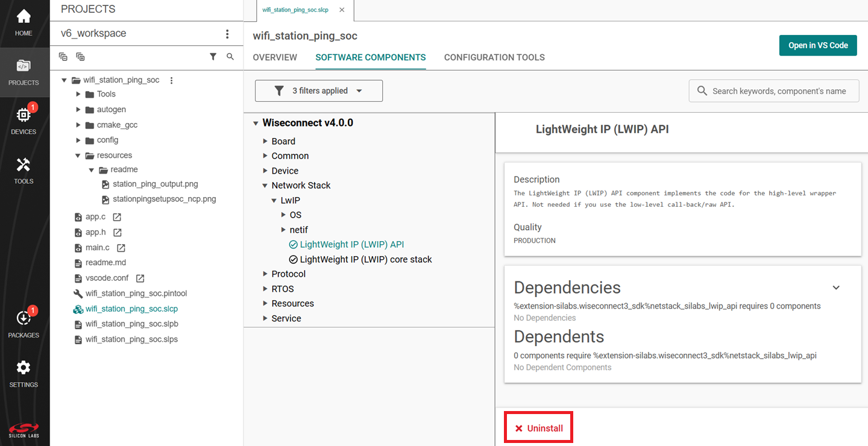Open the CONFIGURATION TOOLS tab
868x446 pixels.
coord(494,57)
